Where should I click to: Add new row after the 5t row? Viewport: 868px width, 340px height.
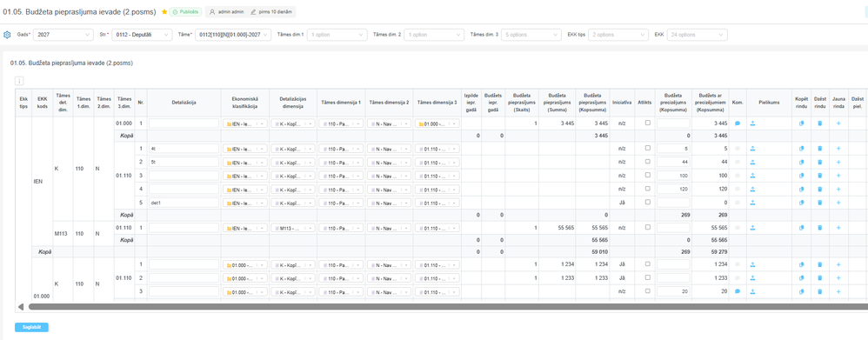point(838,163)
